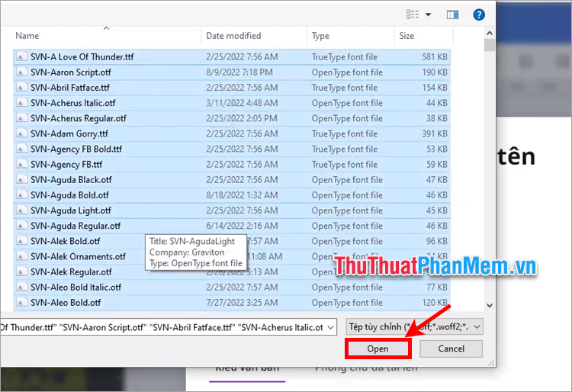Open the Tệp tùy chỉnh file type dropdown

(414, 327)
